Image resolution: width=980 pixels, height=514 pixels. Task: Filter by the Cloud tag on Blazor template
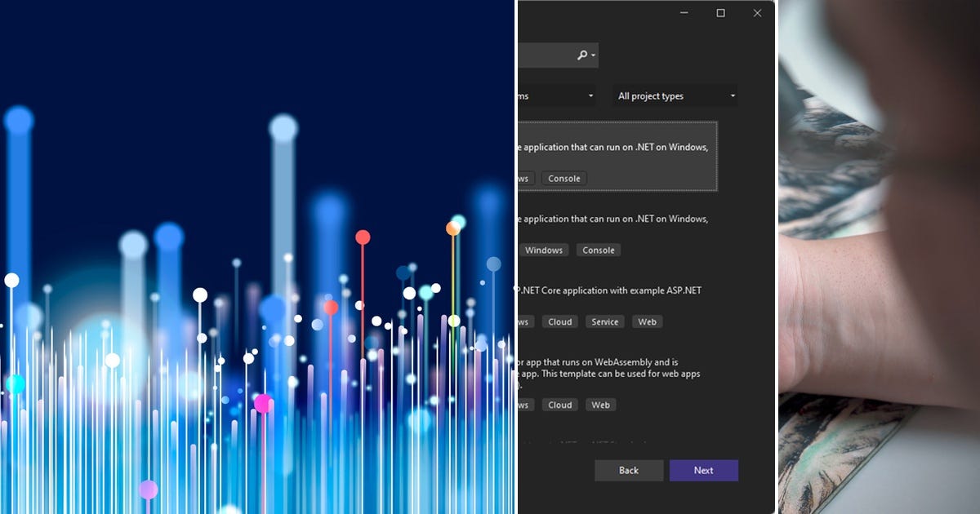(559, 405)
